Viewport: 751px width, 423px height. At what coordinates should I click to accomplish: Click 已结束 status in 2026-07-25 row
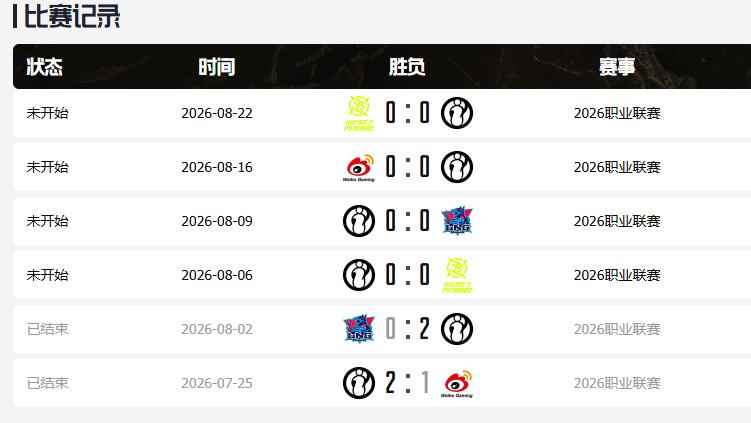pyautogui.click(x=47, y=383)
